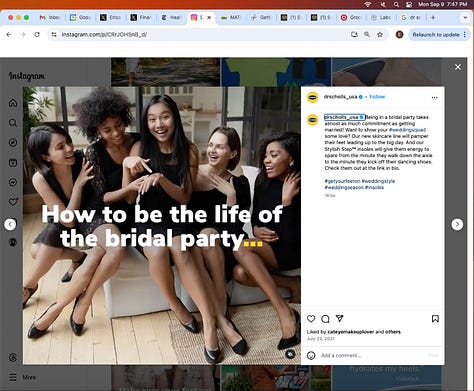Reload the Instagram page
Image resolution: width=474 pixels, height=391 pixels.
pyautogui.click(x=37, y=35)
